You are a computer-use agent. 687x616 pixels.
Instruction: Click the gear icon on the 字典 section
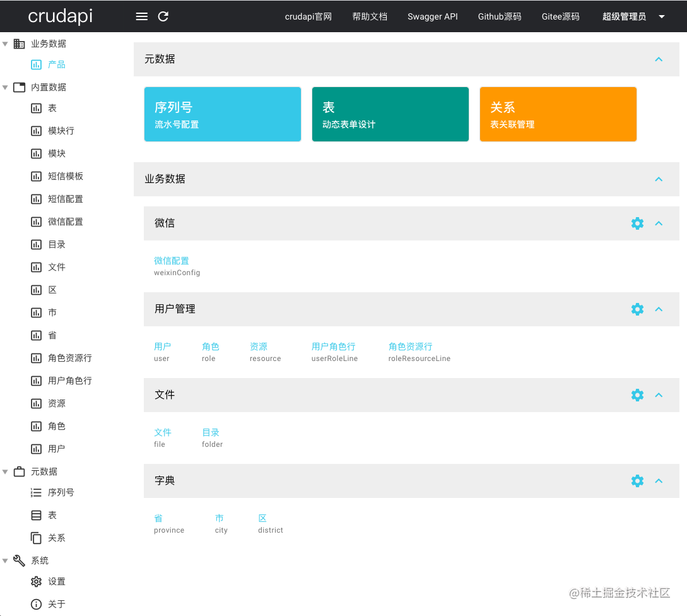tap(637, 480)
